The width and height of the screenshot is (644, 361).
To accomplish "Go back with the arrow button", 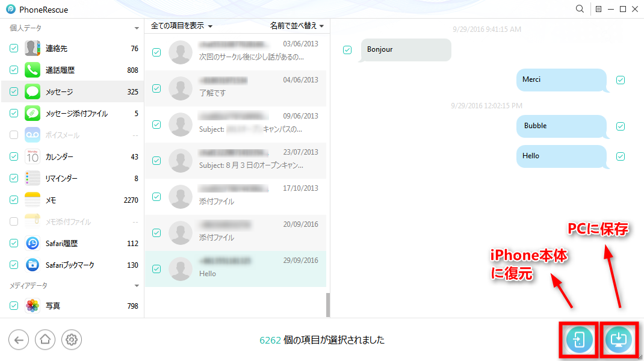I will point(19,340).
